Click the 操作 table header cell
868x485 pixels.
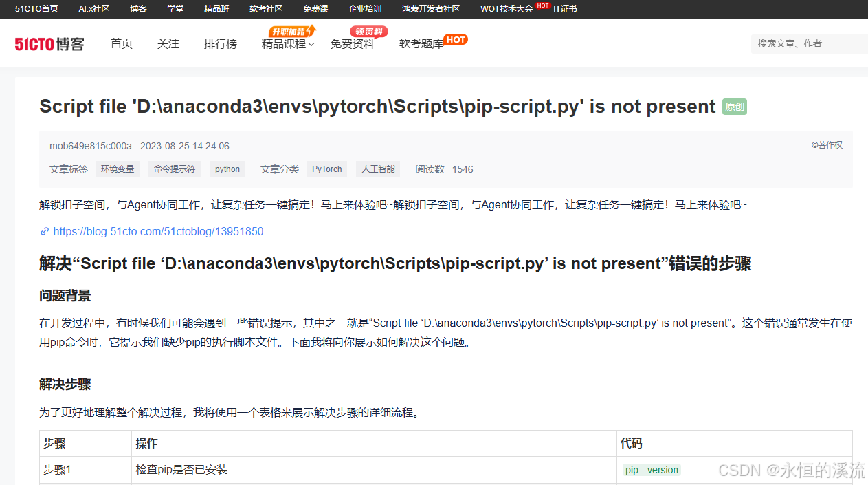tap(375, 444)
